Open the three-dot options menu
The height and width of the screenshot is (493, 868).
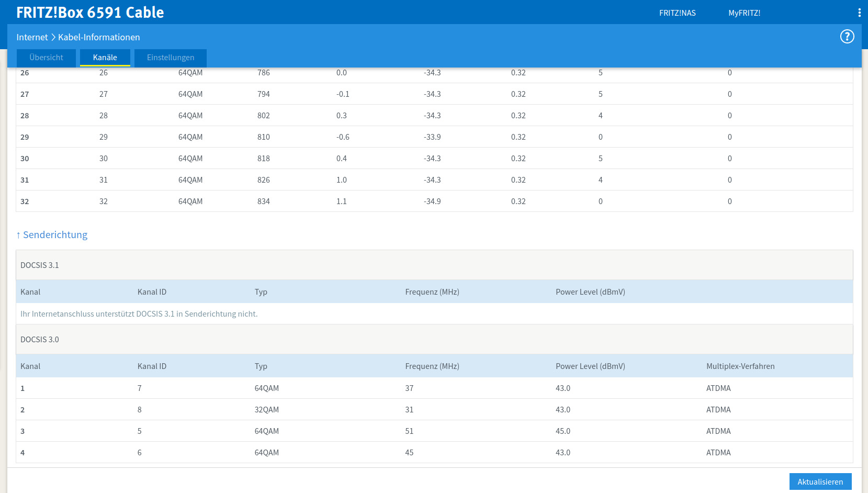pos(859,13)
